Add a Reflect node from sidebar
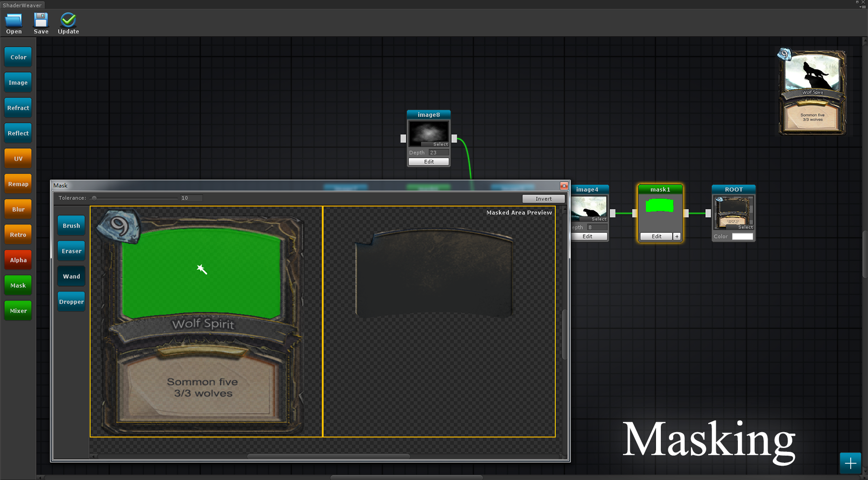Image resolution: width=868 pixels, height=480 pixels. tap(18, 133)
